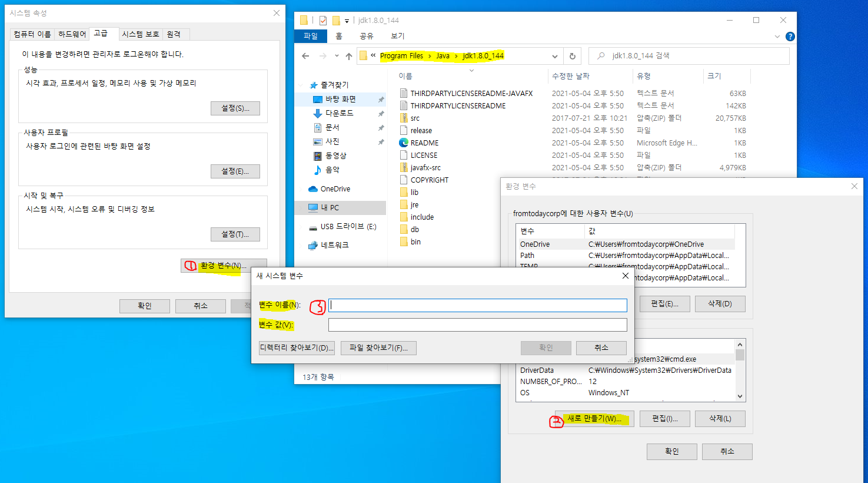Viewport: 868px width, 483px height.
Task: Click the jdk1.8.0_144 검색 search box
Action: click(689, 56)
